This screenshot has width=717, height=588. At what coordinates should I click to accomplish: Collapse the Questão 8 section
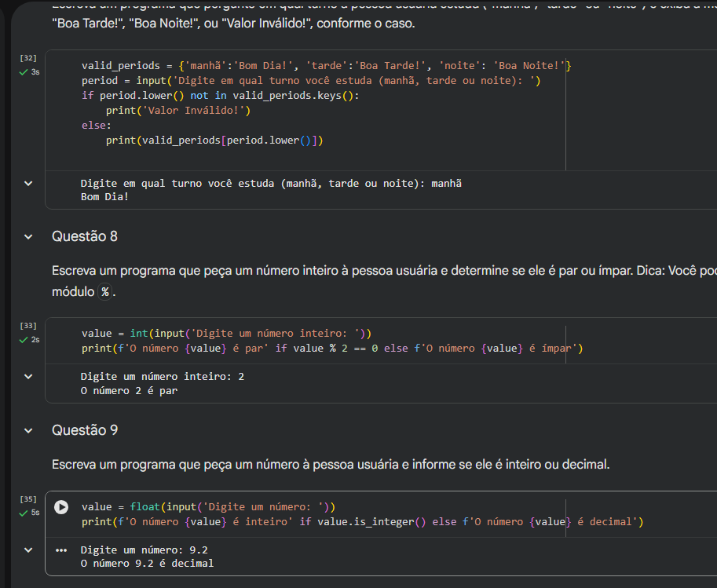pyautogui.click(x=28, y=237)
